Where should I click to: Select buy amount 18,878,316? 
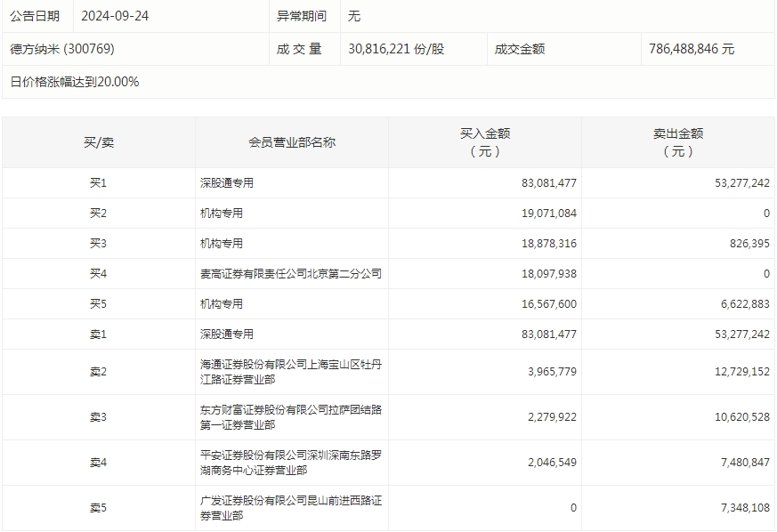(549, 243)
